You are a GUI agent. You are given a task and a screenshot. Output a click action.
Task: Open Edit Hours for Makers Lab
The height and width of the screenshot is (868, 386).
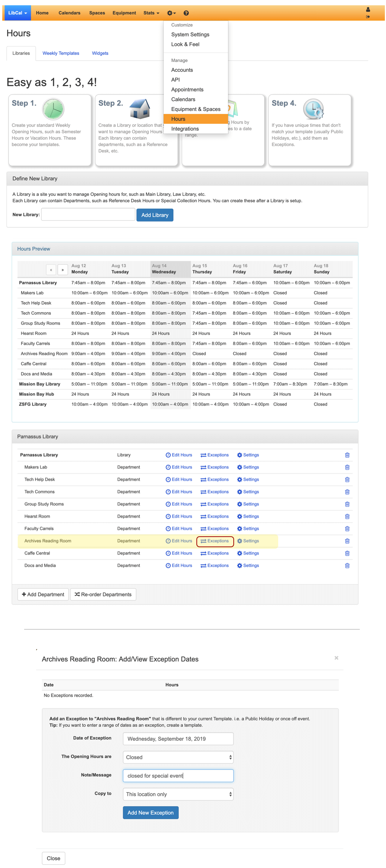tap(179, 467)
